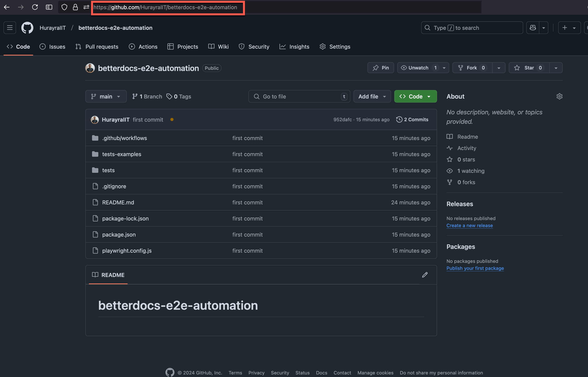Open the package-lock.json file
This screenshot has height=377, width=588.
pyautogui.click(x=125, y=218)
